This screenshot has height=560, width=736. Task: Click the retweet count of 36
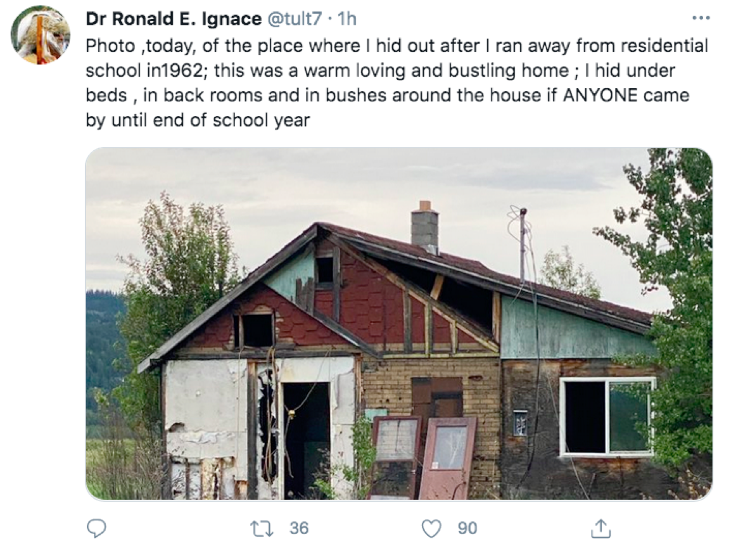pyautogui.click(x=299, y=528)
